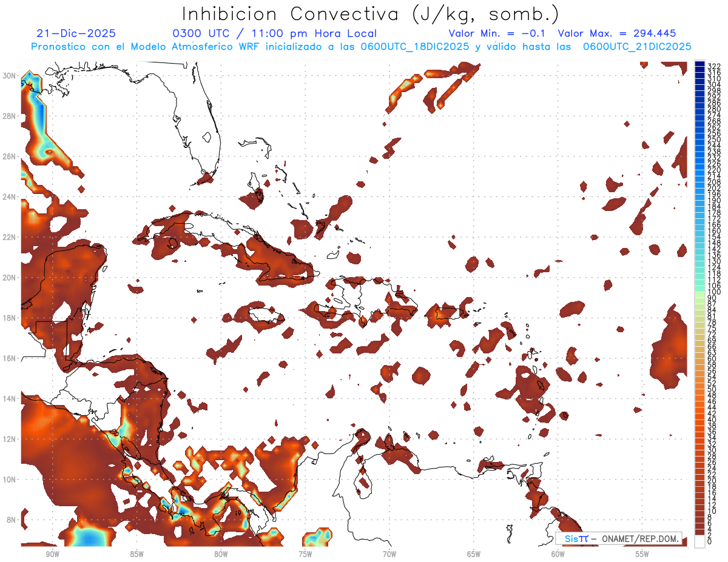Click the "100" colorbar value
728x562 pixels.
[x=714, y=292]
